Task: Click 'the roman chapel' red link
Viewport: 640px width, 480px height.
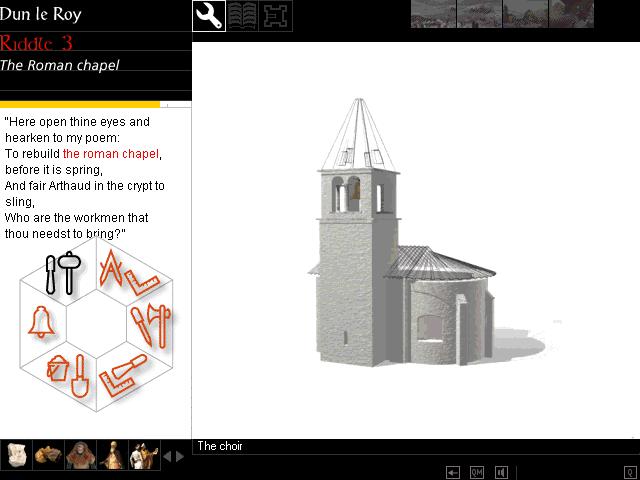Action: click(x=111, y=154)
